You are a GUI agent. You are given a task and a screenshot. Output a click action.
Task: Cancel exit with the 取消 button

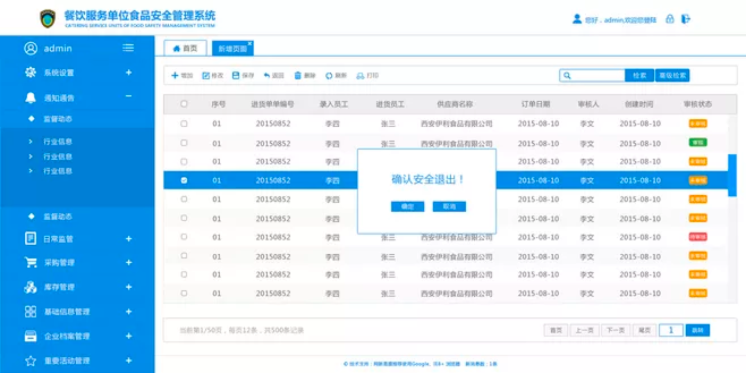point(449,206)
